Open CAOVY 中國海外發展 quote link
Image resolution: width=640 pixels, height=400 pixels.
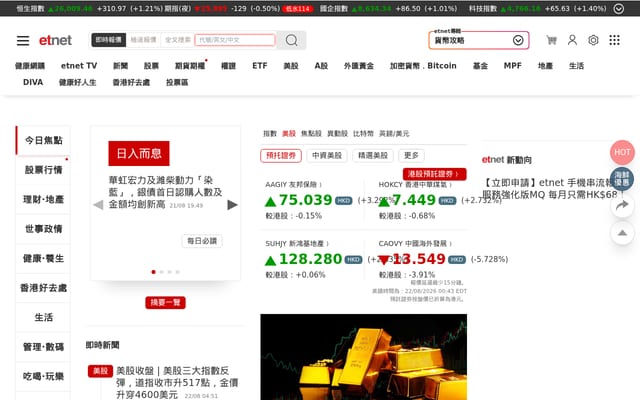tap(415, 244)
